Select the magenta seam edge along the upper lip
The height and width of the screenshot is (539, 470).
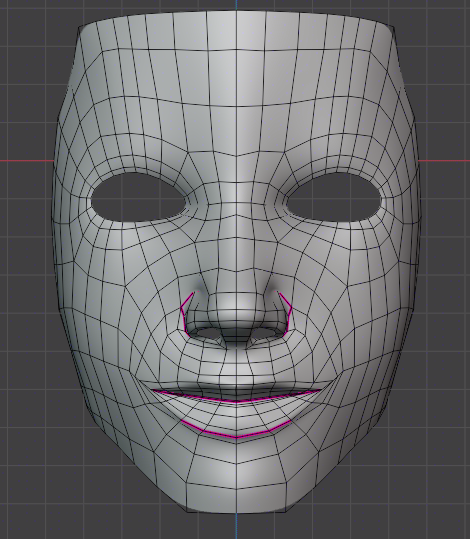[x=236, y=400]
